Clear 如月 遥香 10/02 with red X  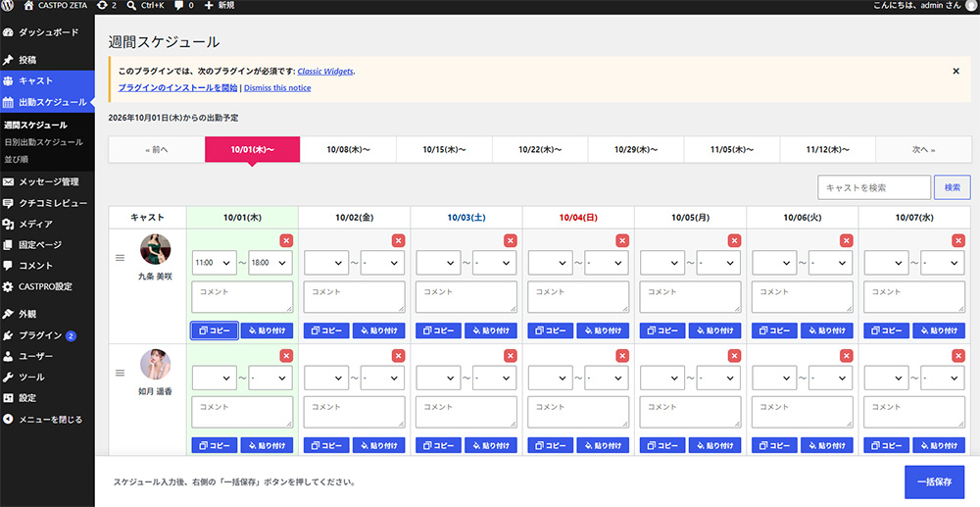tap(398, 356)
